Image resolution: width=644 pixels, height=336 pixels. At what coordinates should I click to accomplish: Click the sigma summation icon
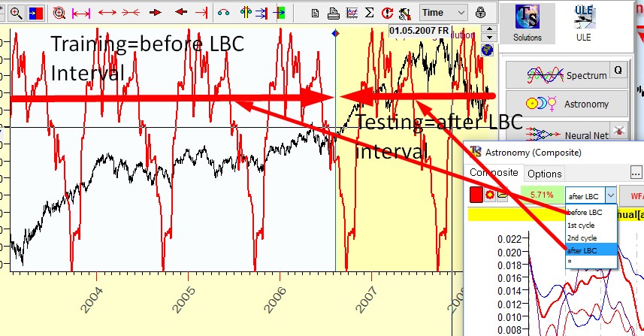click(x=370, y=12)
